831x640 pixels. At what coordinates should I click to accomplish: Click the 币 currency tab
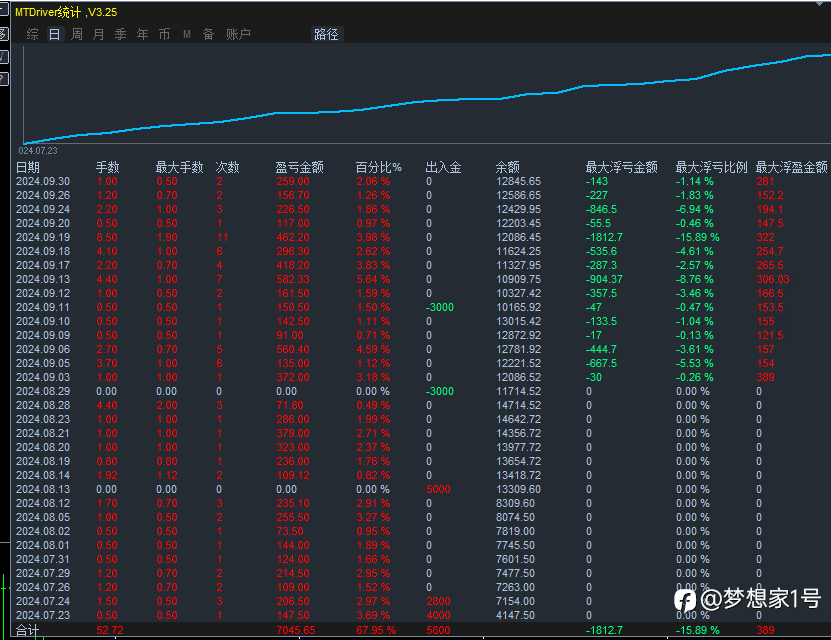point(164,34)
